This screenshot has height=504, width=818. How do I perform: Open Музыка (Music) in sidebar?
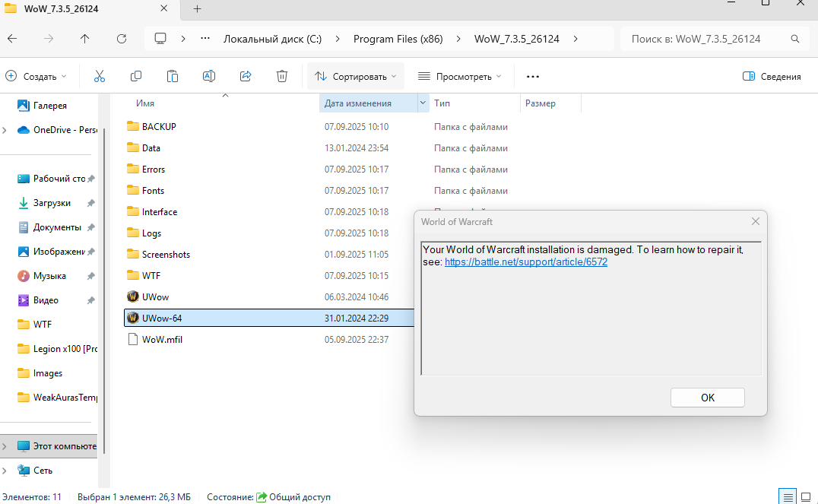pyautogui.click(x=42, y=275)
